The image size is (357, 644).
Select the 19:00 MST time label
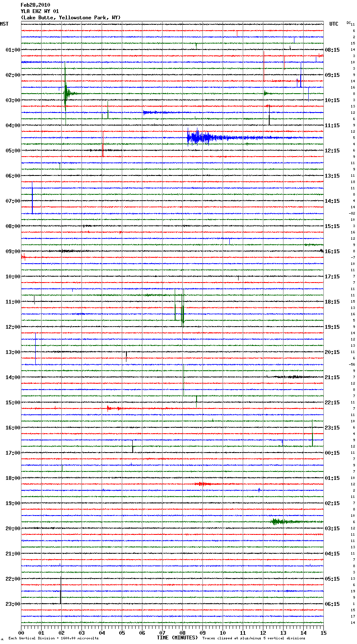pyautogui.click(x=13, y=503)
